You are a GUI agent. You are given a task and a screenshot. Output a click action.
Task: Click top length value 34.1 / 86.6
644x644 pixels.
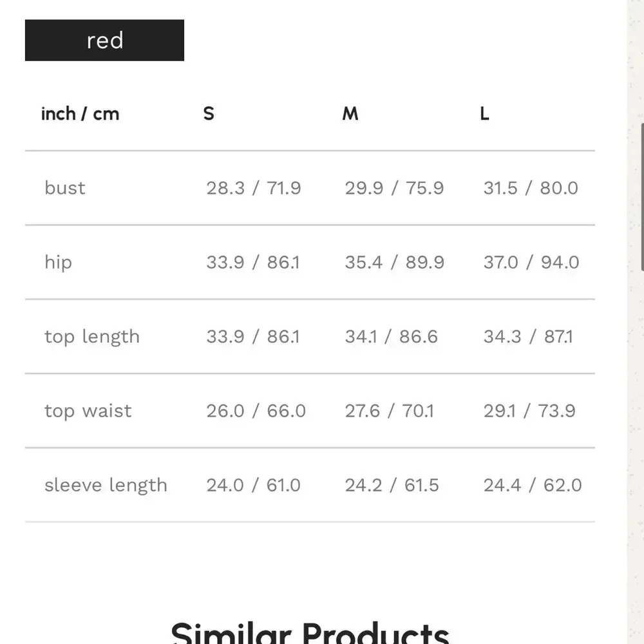391,337
